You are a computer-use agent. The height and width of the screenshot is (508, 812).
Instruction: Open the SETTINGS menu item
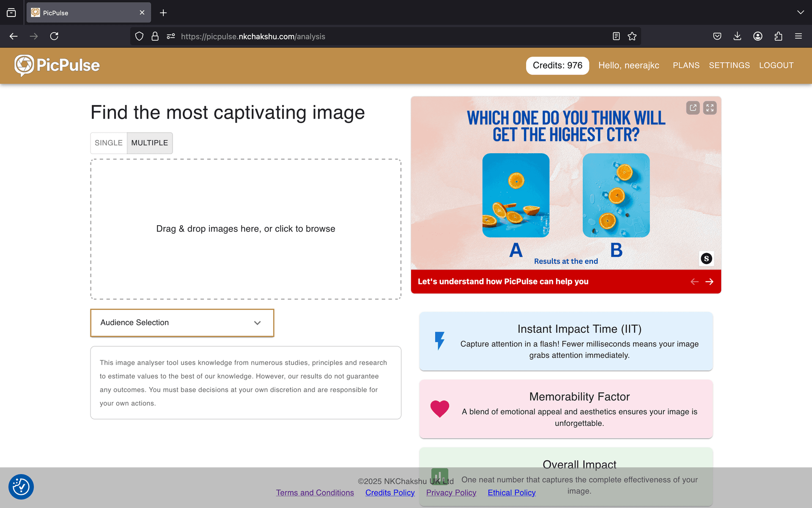point(729,65)
